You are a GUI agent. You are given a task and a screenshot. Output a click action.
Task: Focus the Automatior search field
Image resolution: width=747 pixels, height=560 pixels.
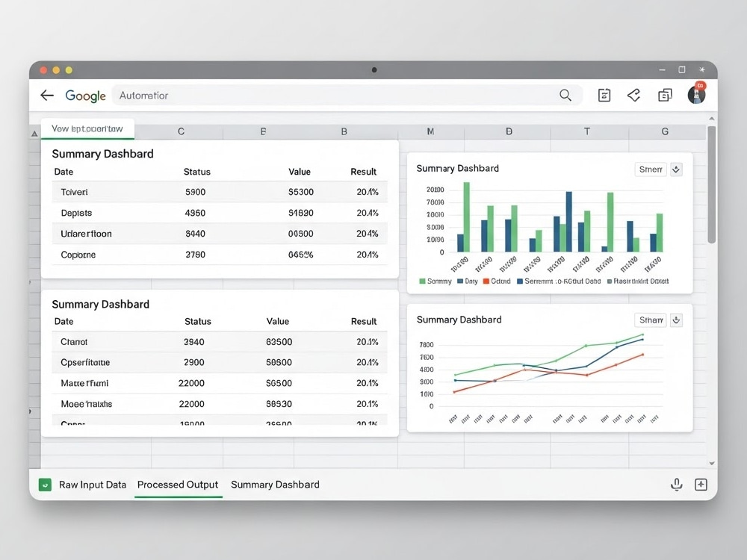click(347, 96)
